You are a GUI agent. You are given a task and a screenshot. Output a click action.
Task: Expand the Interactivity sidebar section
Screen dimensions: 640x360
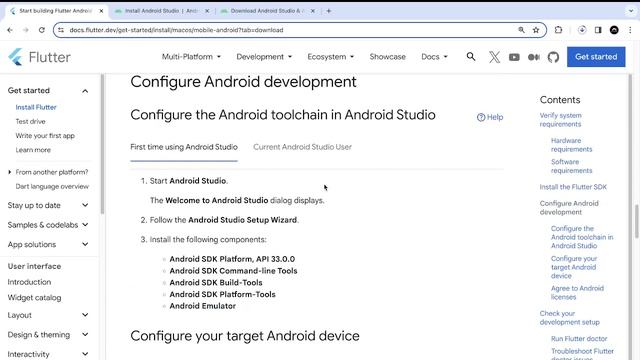(48, 354)
